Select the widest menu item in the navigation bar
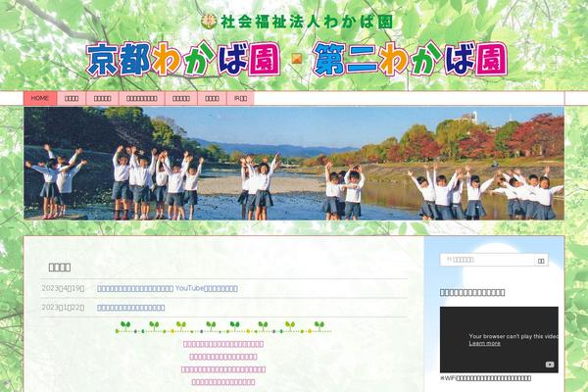Image resolution: width=588 pixels, height=392 pixels. click(142, 98)
